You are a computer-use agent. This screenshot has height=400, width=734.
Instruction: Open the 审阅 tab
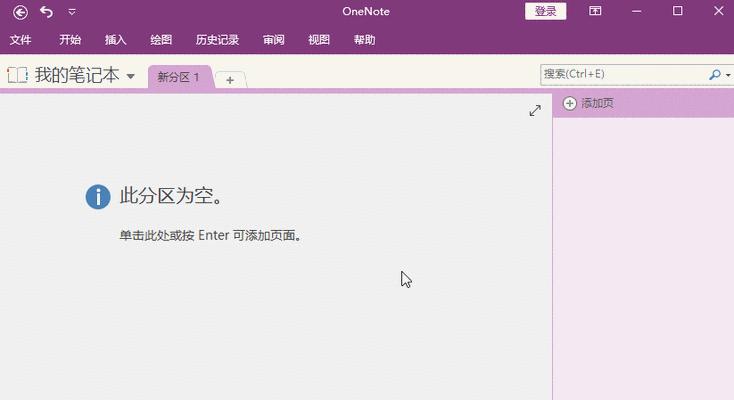pyautogui.click(x=274, y=40)
